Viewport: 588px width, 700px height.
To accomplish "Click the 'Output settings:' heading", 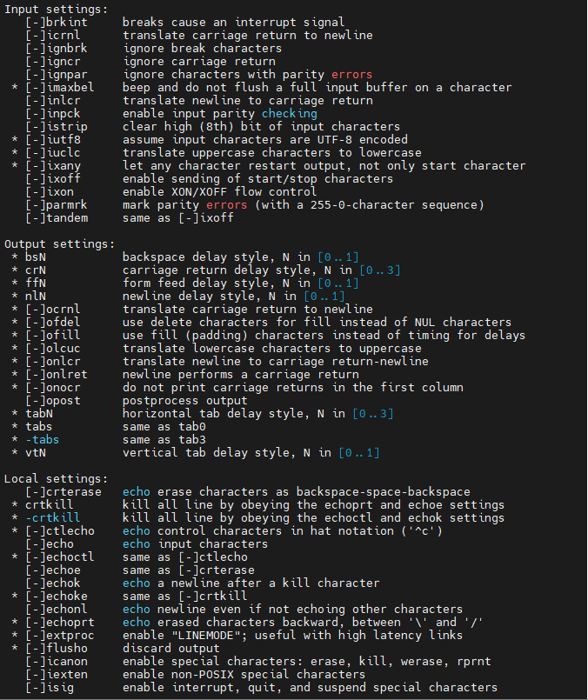I will tap(60, 244).
